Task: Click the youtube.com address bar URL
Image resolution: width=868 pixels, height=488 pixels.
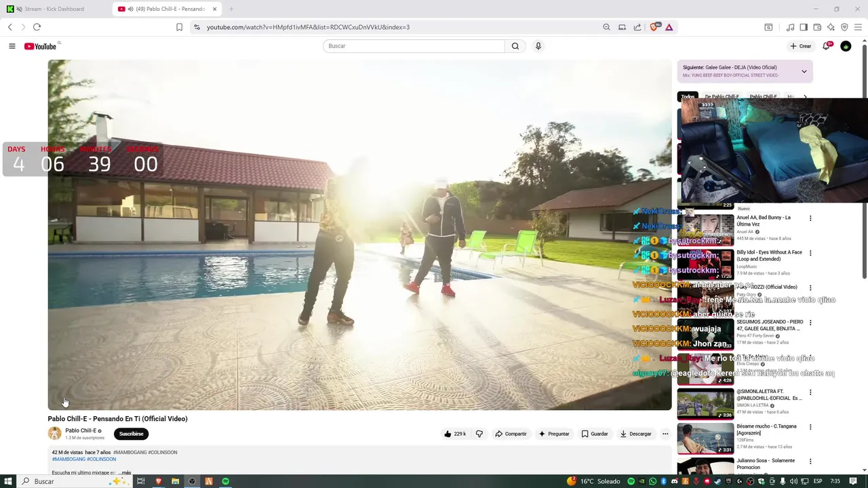Action: [x=308, y=27]
